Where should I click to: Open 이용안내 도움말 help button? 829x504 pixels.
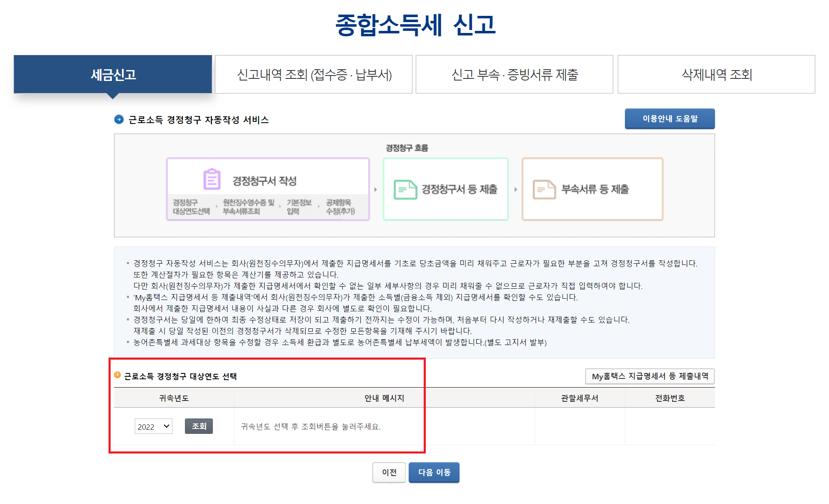click(670, 119)
